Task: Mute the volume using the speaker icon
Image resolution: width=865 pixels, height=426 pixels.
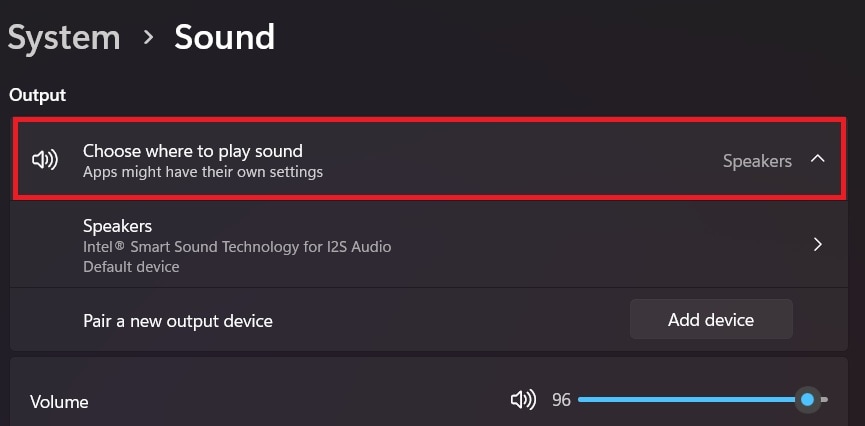Action: coord(522,400)
